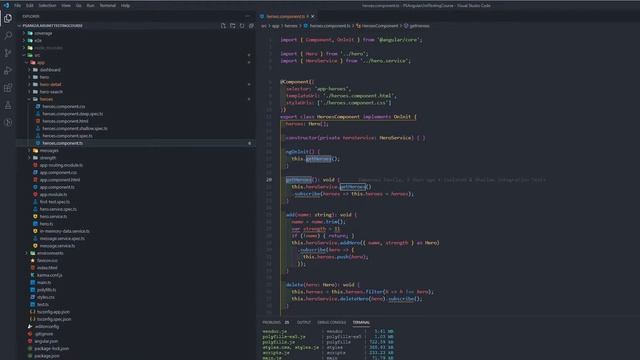Collapse the src folder
The width and height of the screenshot is (640, 360).
[x=37, y=55]
